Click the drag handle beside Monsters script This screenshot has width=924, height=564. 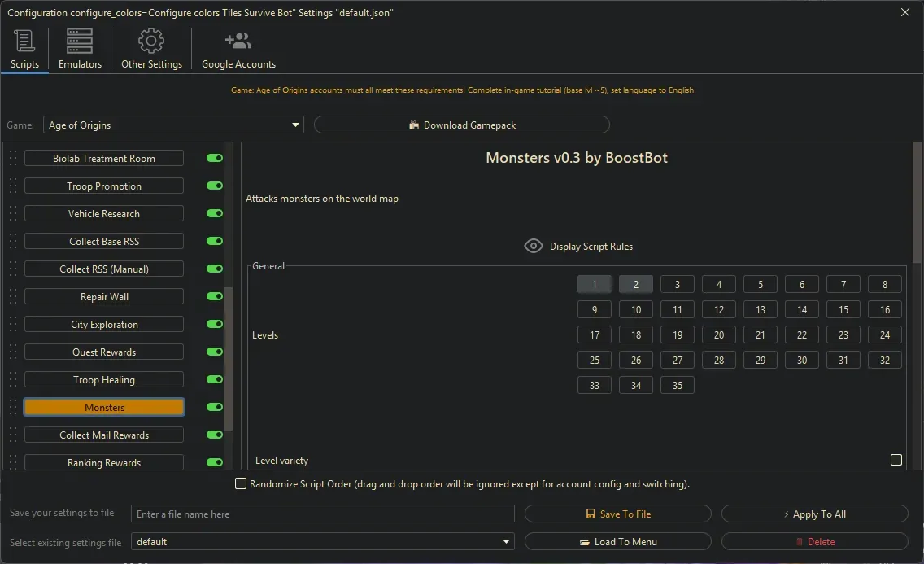click(13, 408)
